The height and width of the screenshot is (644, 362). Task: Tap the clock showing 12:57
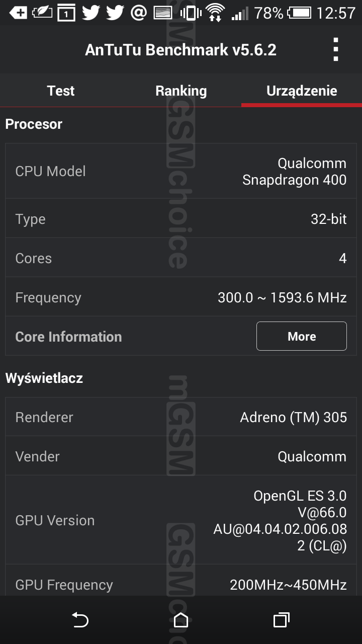(336, 13)
